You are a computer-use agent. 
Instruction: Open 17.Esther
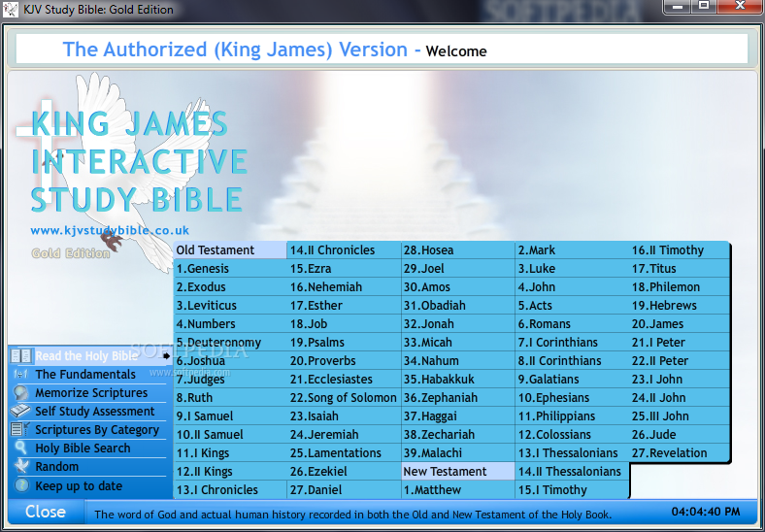(344, 306)
